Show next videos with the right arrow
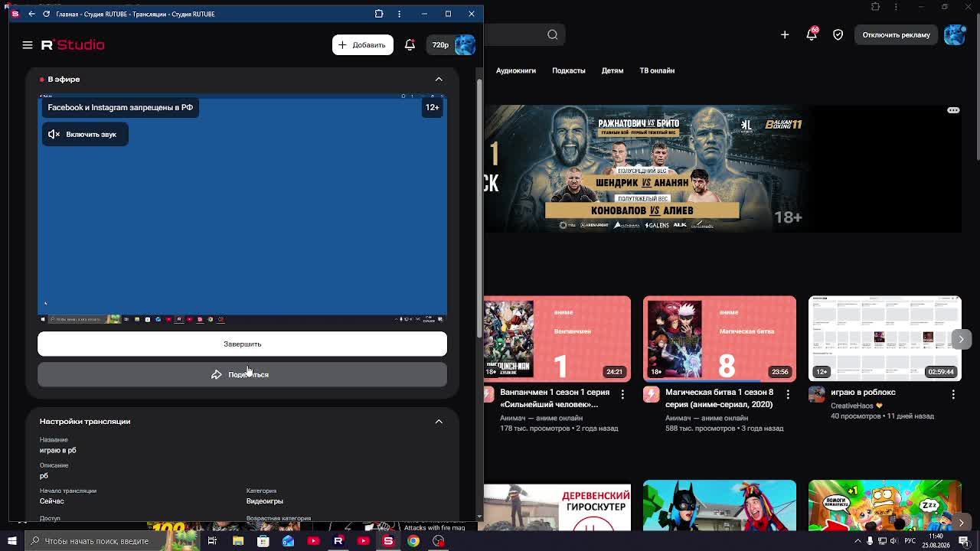Image resolution: width=980 pixels, height=551 pixels. [961, 339]
